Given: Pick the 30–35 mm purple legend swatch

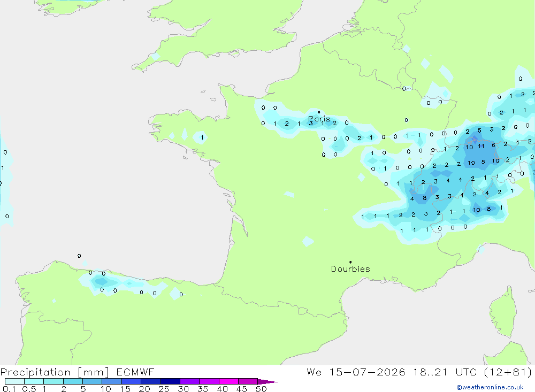Looking at the screenshot, I should pos(189,381).
